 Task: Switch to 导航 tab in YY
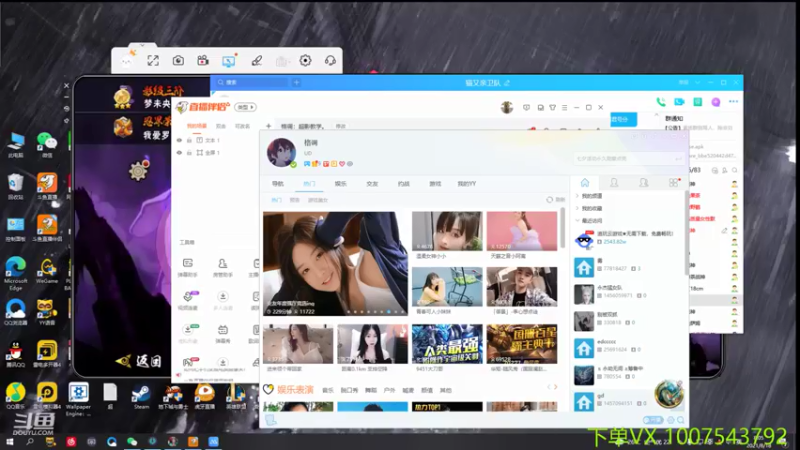(278, 184)
